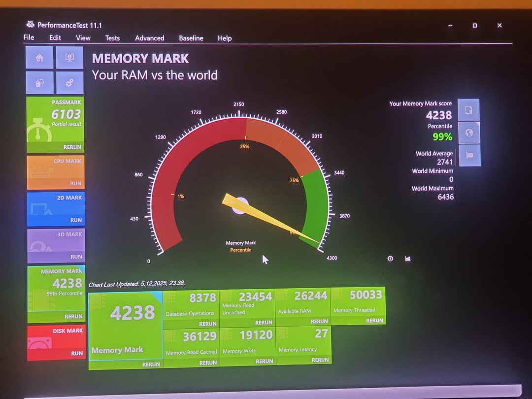532x399 pixels.
Task: Rerun the Memory Latency test
Action: (320, 360)
